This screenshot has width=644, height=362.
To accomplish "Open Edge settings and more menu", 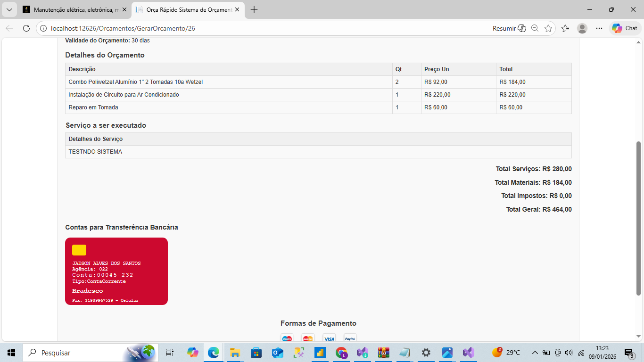I will [599, 28].
